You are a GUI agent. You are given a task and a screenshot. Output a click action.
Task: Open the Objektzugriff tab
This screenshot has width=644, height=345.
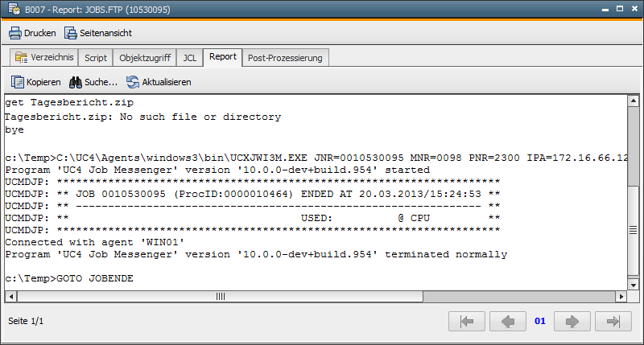pyautogui.click(x=145, y=58)
